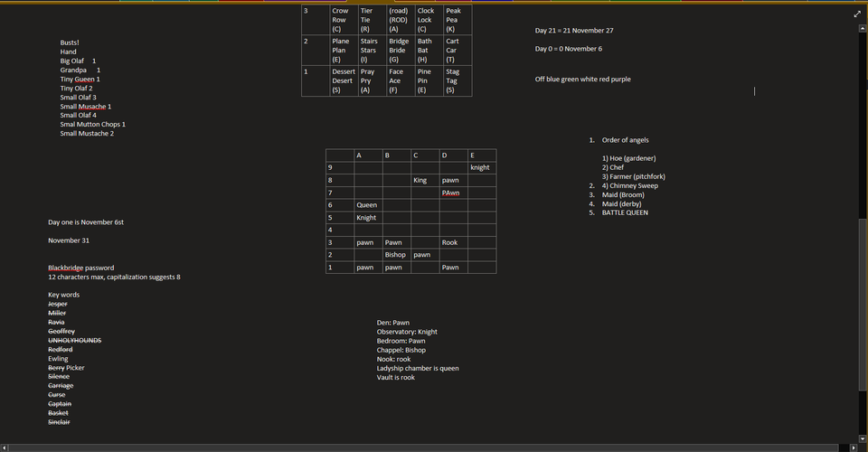Click the BATTLE QUEEN list item
The image size is (868, 452).
click(625, 213)
